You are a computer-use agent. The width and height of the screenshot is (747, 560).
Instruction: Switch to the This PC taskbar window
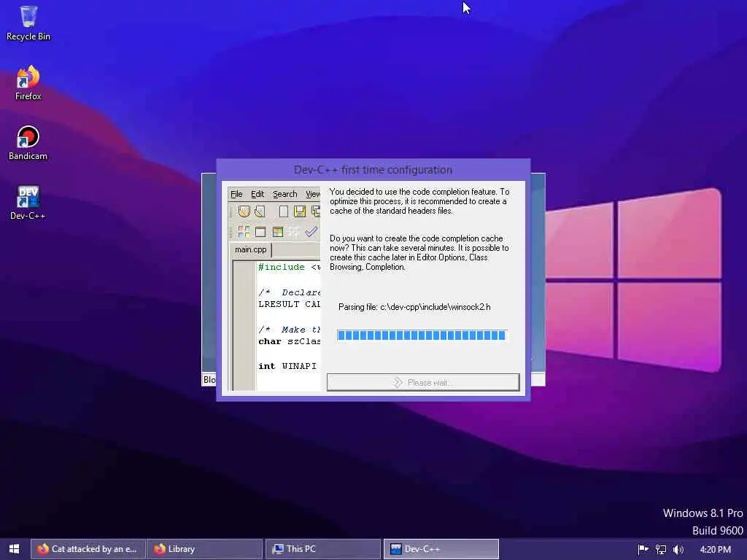[323, 548]
